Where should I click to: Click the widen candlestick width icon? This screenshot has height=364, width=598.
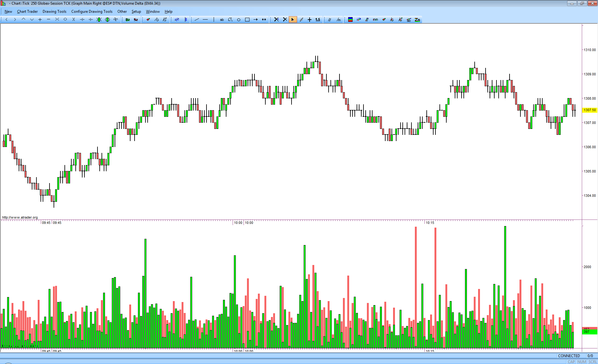pyautogui.click(x=107, y=20)
